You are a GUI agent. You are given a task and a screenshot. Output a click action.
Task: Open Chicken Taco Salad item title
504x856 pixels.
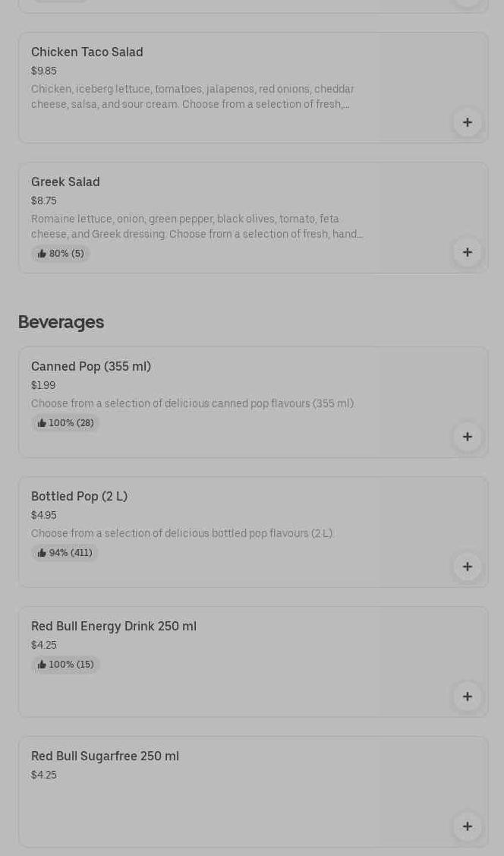(x=87, y=52)
